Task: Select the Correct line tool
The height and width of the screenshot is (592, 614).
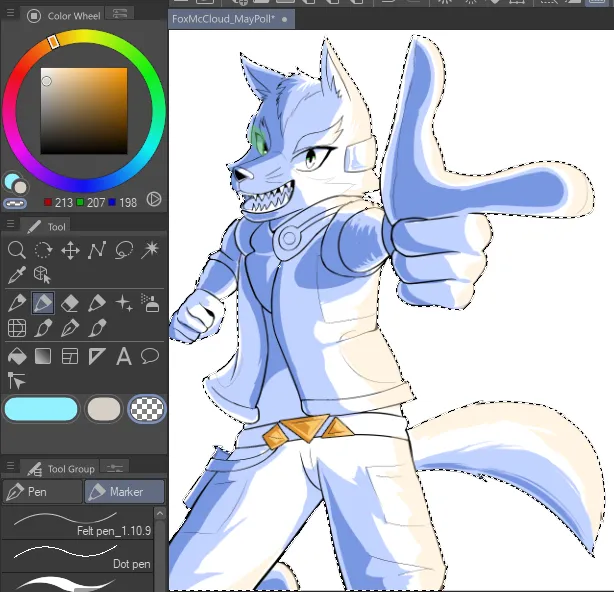Action: [16, 381]
